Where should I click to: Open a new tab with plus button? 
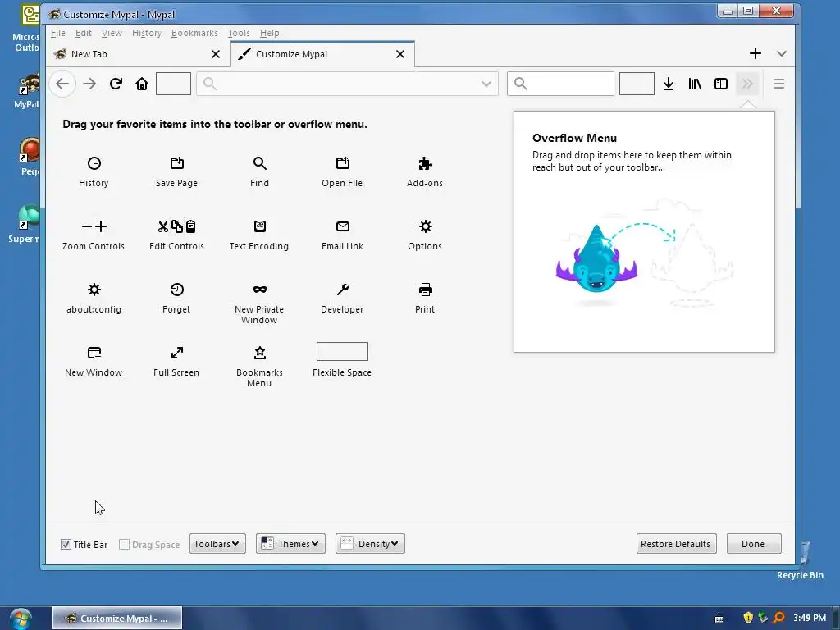[756, 53]
